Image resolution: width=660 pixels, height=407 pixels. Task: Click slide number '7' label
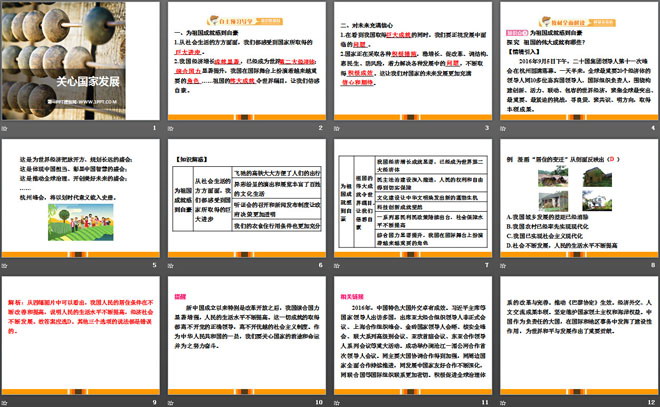tap(487, 265)
